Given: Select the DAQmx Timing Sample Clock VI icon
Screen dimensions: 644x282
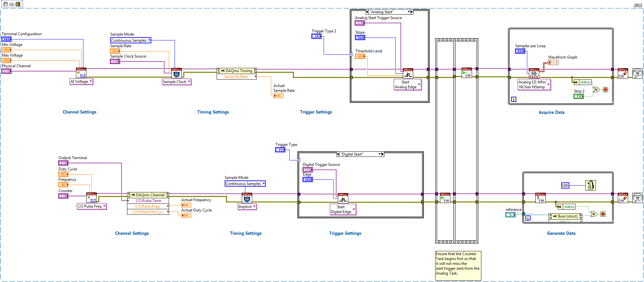Looking at the screenshot, I should [x=177, y=73].
